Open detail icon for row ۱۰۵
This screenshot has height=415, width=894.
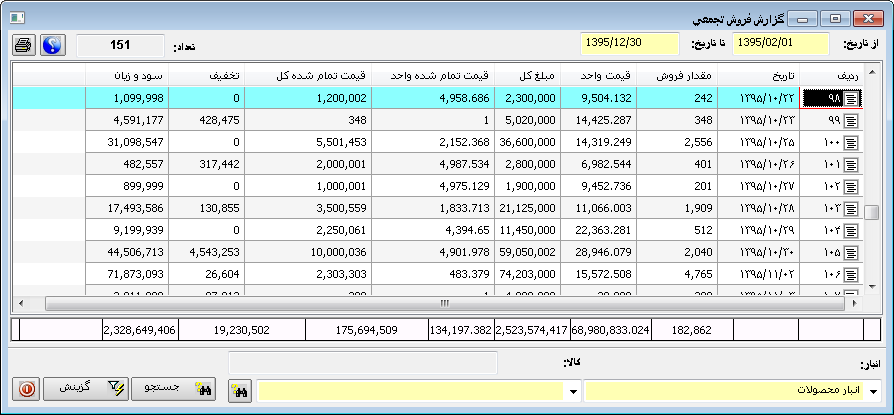(851, 253)
